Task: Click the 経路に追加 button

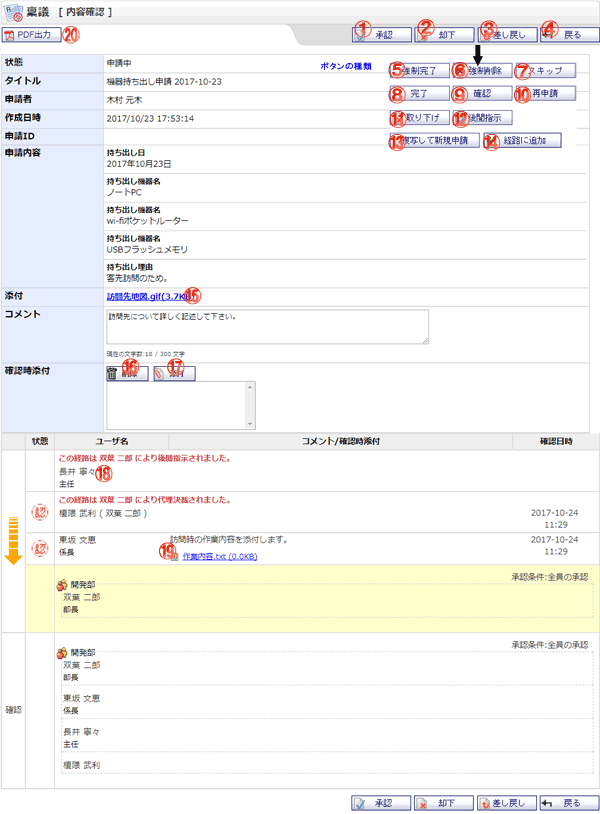Action: coord(522,141)
